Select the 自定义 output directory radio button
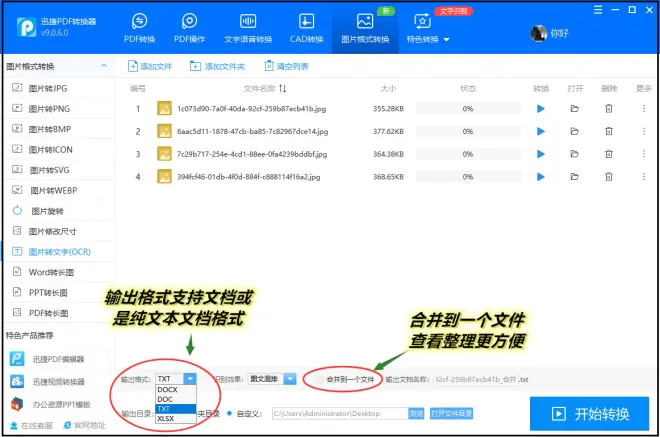 [231, 412]
